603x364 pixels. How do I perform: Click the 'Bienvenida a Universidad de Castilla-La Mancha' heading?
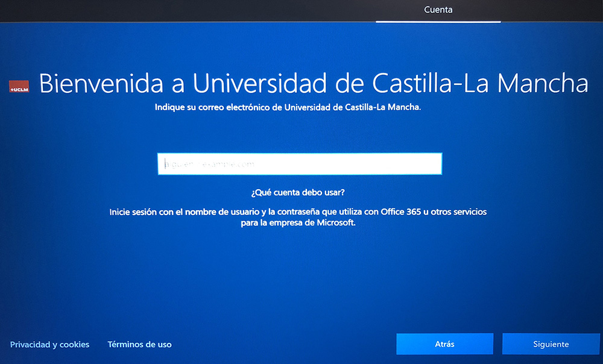(314, 83)
